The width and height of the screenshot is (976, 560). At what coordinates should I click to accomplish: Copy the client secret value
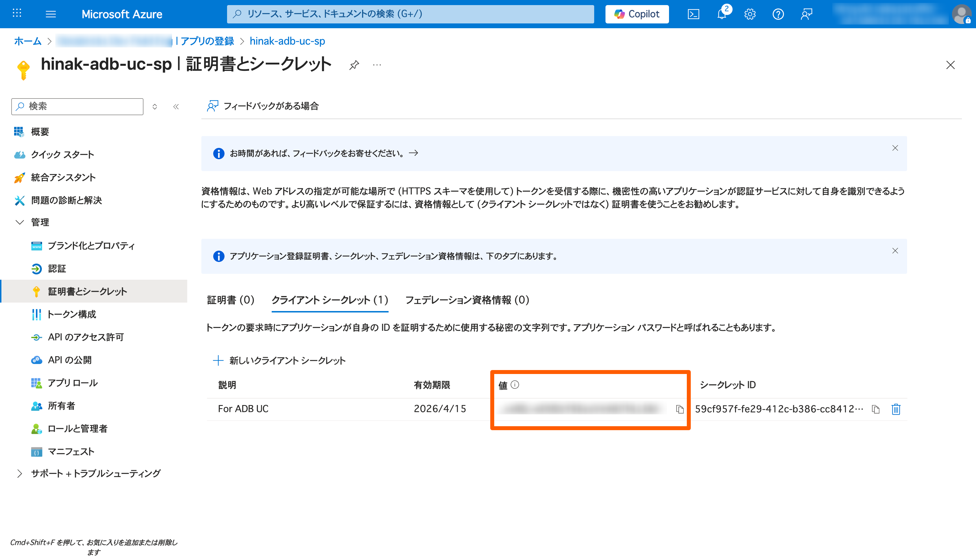coord(680,409)
